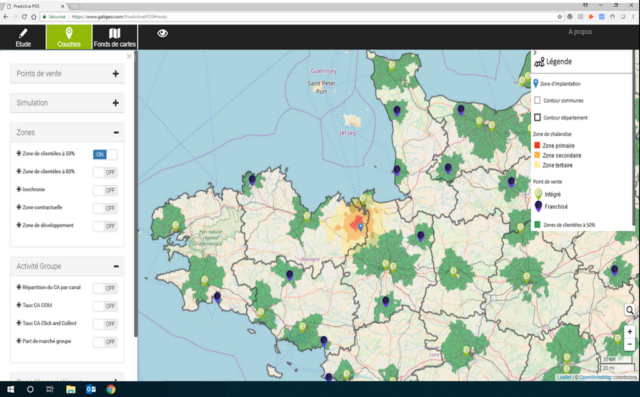Enable Zone de clientèles à 80% switch
Image resolution: width=640 pixels, height=397 pixels.
105,172
